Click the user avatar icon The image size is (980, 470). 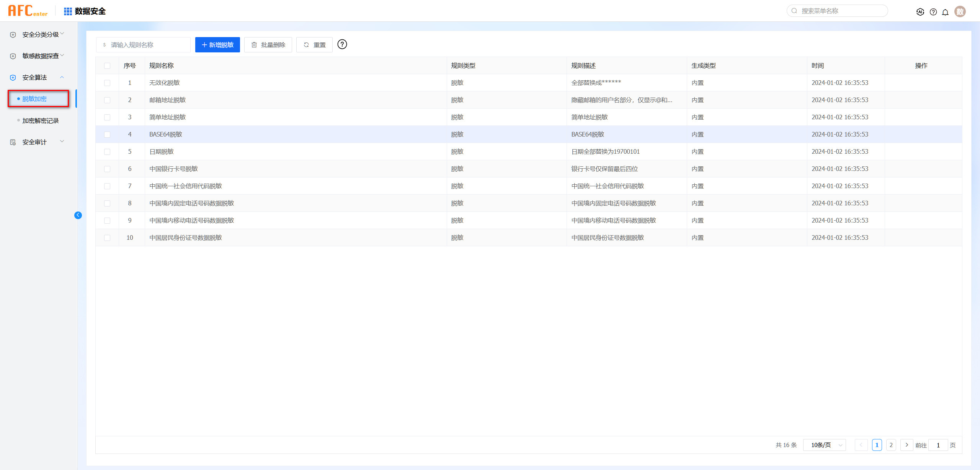point(960,11)
